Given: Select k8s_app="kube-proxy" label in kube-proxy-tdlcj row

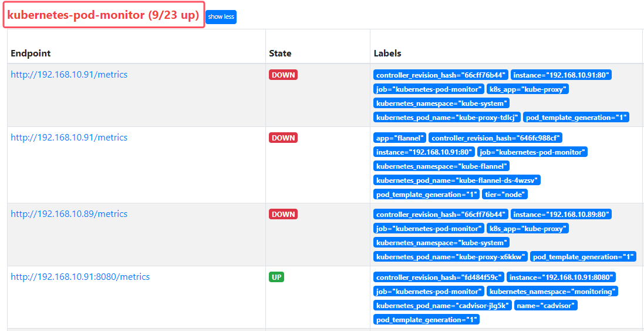Looking at the screenshot, I should coord(527,89).
